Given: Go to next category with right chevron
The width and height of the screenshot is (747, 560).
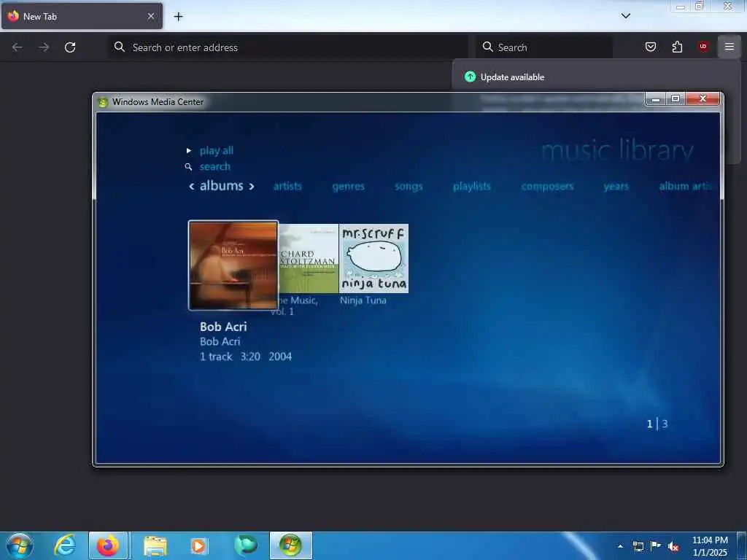Looking at the screenshot, I should pyautogui.click(x=252, y=186).
